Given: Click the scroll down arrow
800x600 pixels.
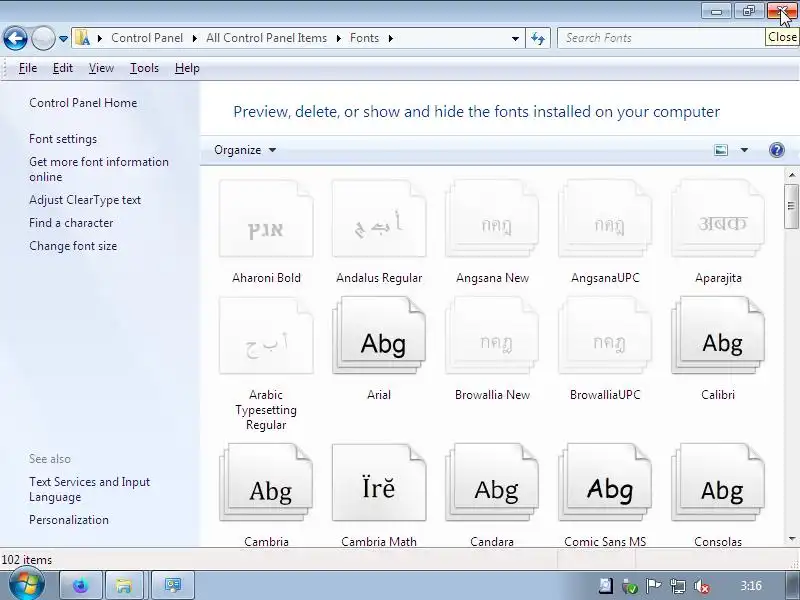Looking at the screenshot, I should click(x=791, y=539).
